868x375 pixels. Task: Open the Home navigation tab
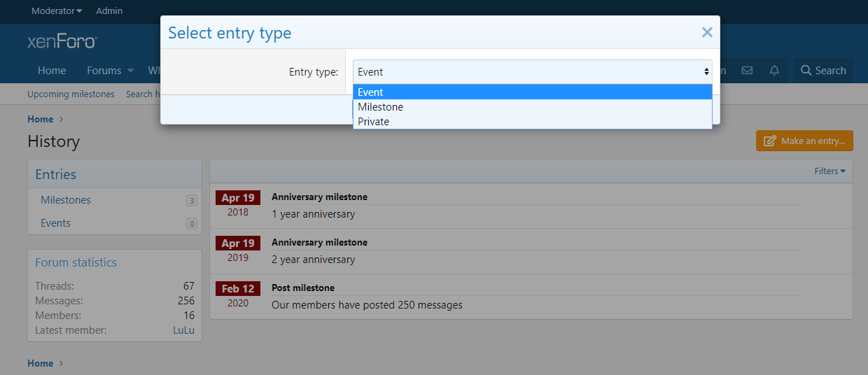coord(52,71)
